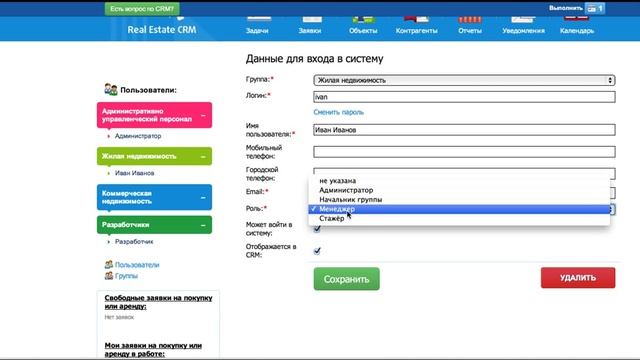Click the Группы link's people icon
640x360 pixels.
pyautogui.click(x=109, y=276)
